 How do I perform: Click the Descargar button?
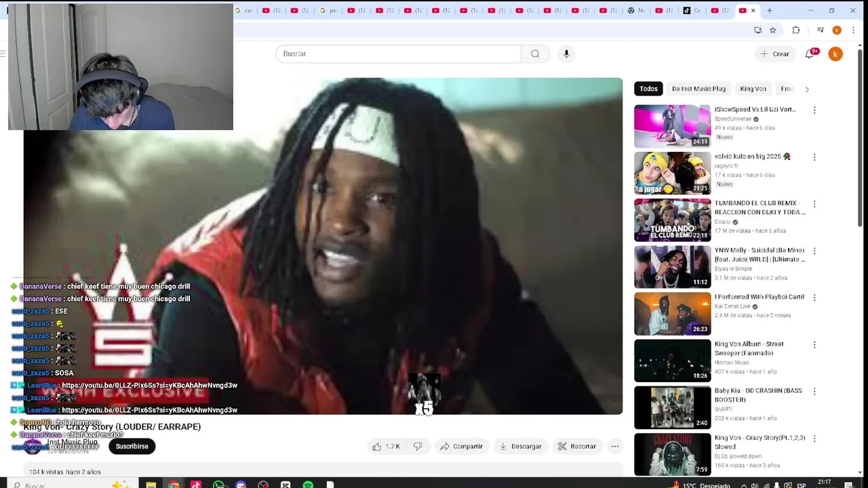pyautogui.click(x=521, y=447)
